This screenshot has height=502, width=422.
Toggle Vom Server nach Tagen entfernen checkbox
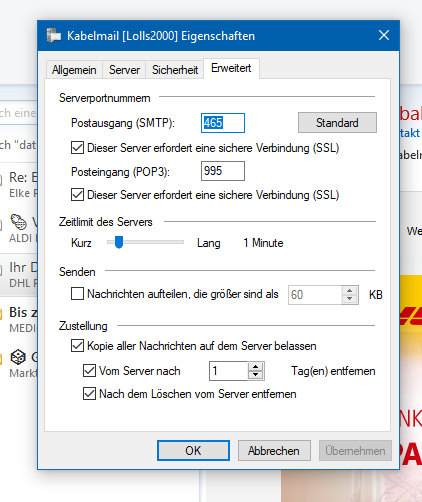pos(89,371)
